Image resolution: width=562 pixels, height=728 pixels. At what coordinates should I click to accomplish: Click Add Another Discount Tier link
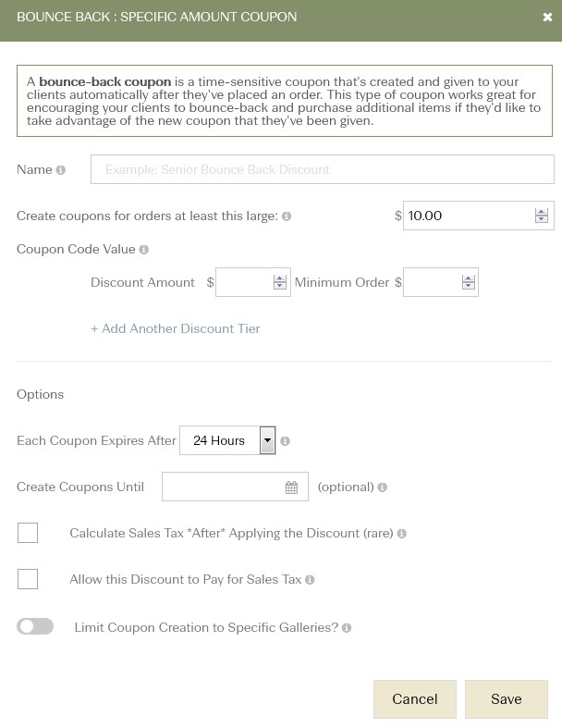click(x=176, y=328)
